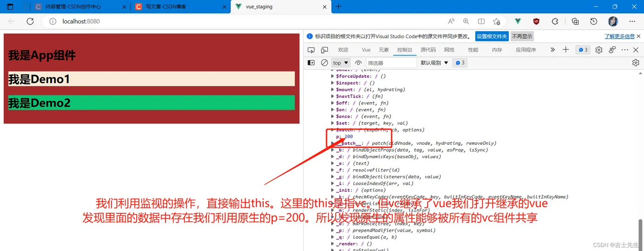Expand the _b bindObjectProps entry
The image size is (644, 251).
[333, 150]
